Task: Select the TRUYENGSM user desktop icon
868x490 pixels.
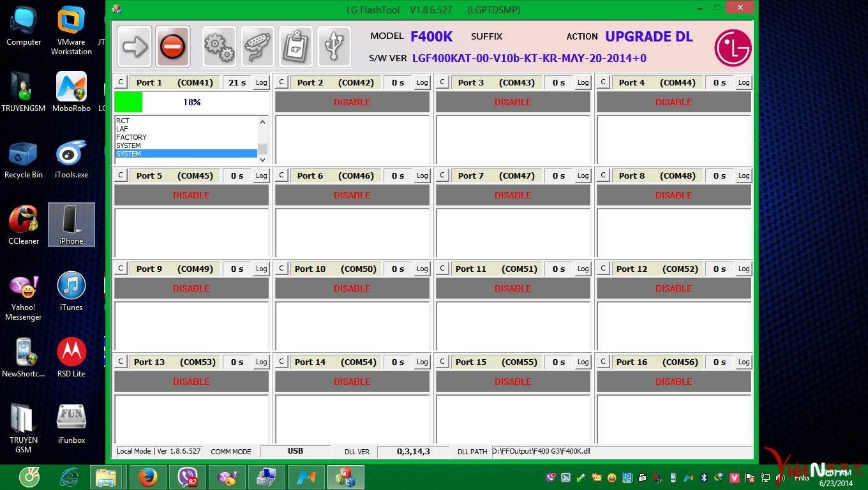Action: pos(24,92)
